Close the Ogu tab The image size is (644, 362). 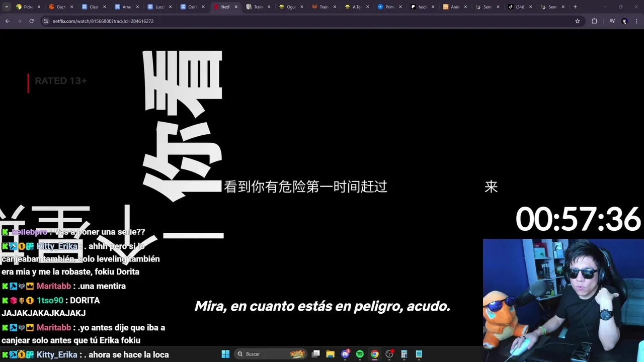302,7
